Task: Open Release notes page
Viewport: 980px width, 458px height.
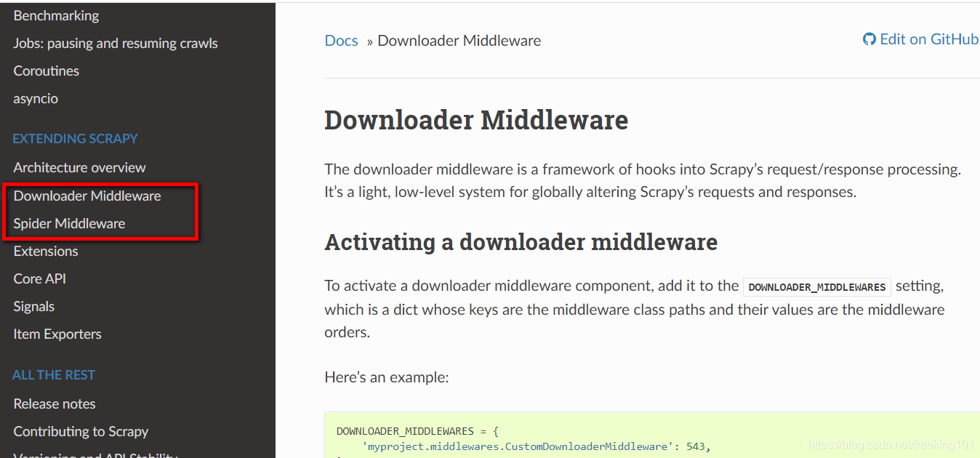Action: pos(55,403)
